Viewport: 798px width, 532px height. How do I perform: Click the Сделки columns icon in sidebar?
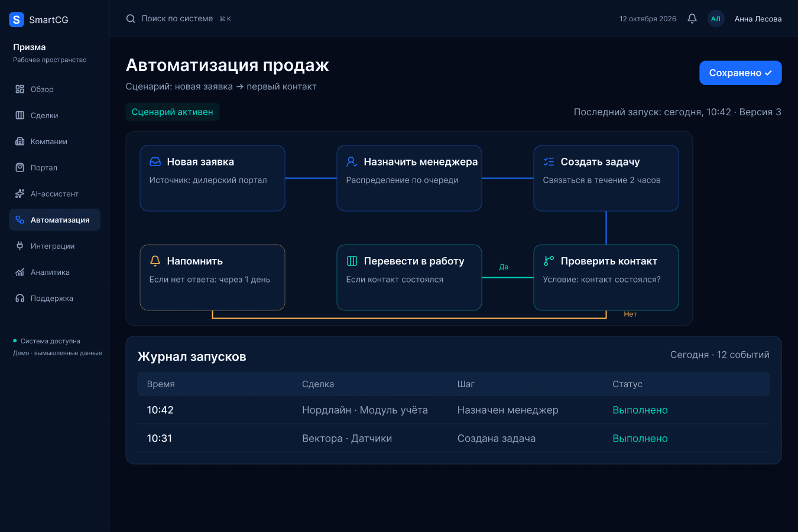[20, 115]
